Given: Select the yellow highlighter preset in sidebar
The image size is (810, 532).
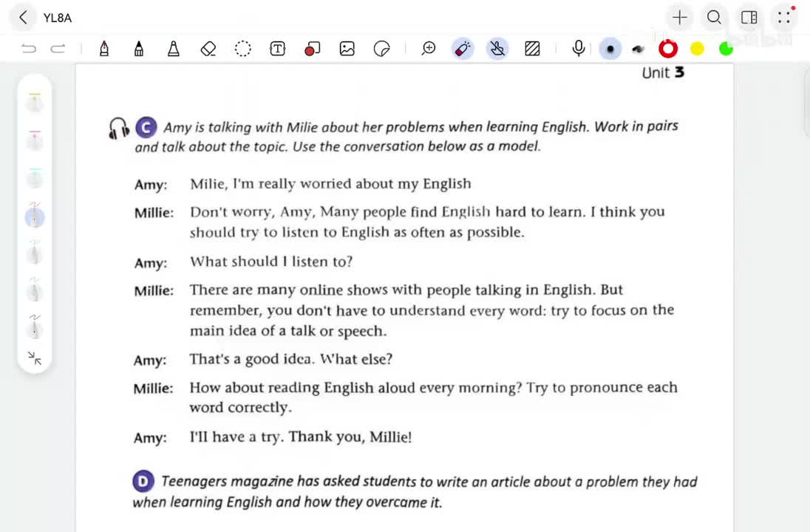Looking at the screenshot, I should point(35,102).
